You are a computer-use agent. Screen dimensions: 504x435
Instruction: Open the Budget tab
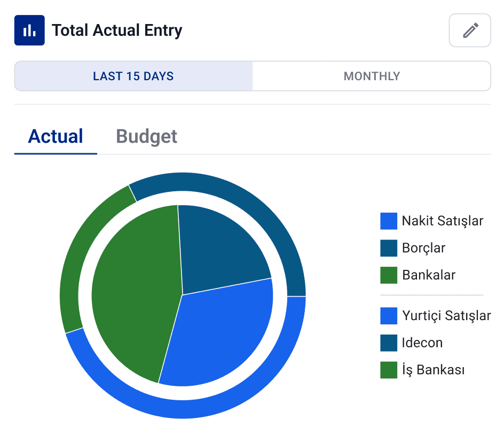146,136
